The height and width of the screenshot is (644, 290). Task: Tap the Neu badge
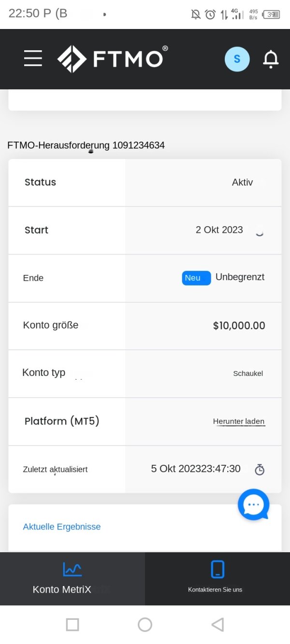pyautogui.click(x=196, y=278)
